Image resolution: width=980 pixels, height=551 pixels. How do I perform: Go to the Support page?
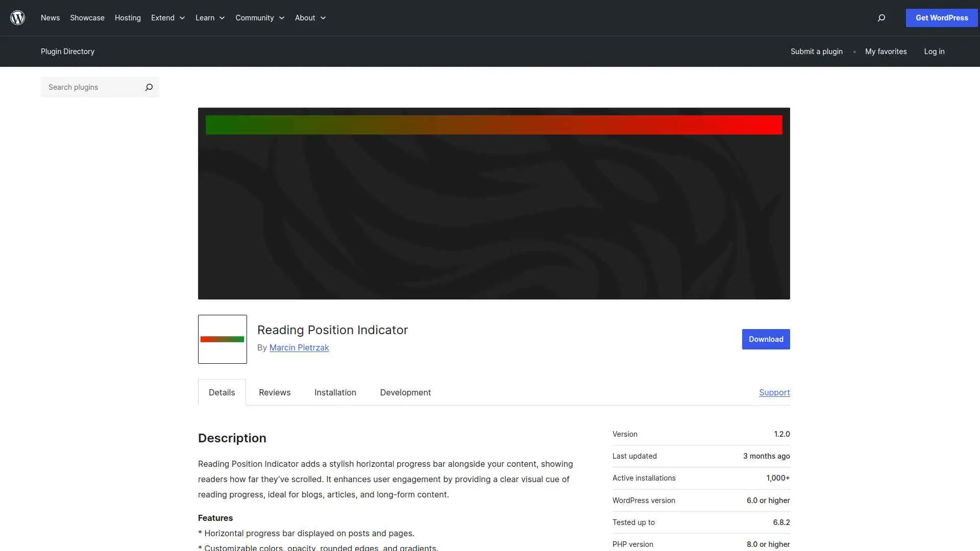pos(774,392)
